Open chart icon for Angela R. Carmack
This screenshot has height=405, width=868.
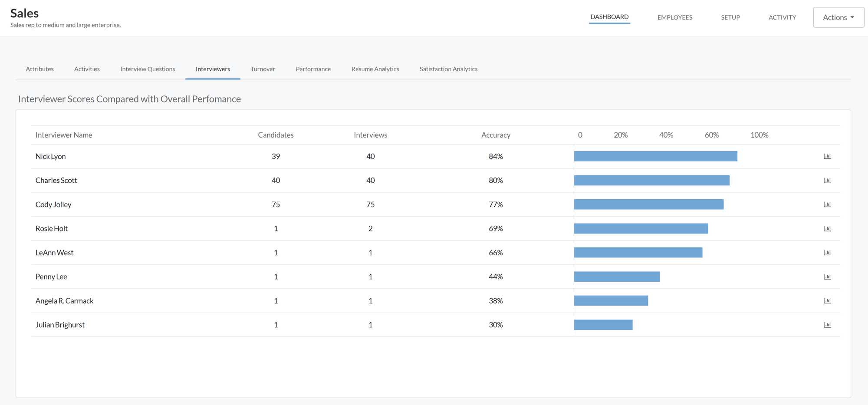pos(827,301)
